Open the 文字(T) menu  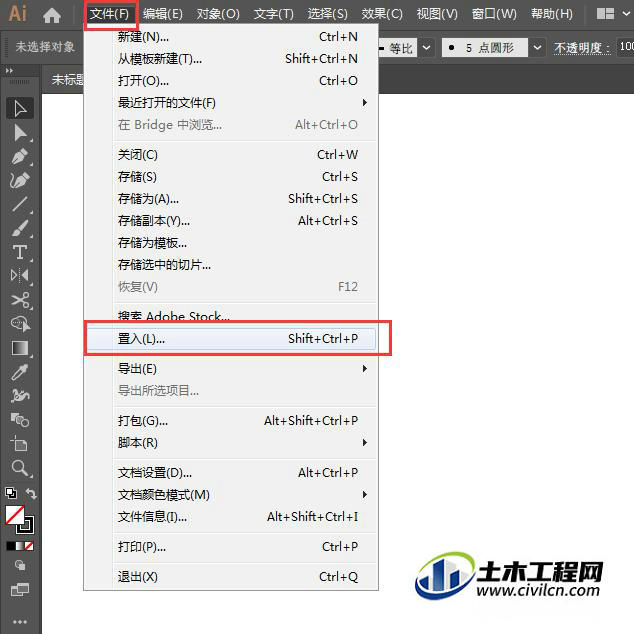273,14
